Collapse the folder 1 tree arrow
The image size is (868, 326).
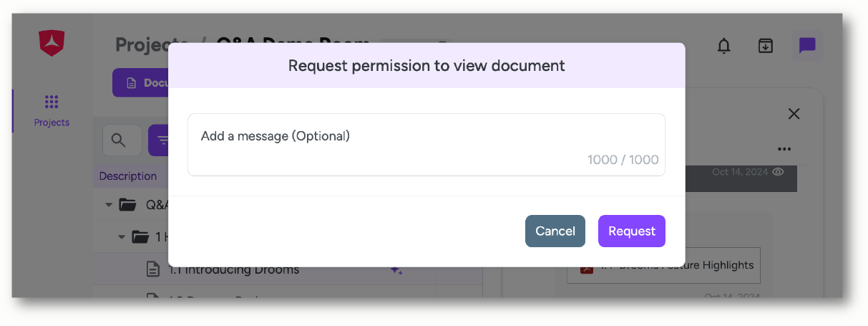(122, 236)
